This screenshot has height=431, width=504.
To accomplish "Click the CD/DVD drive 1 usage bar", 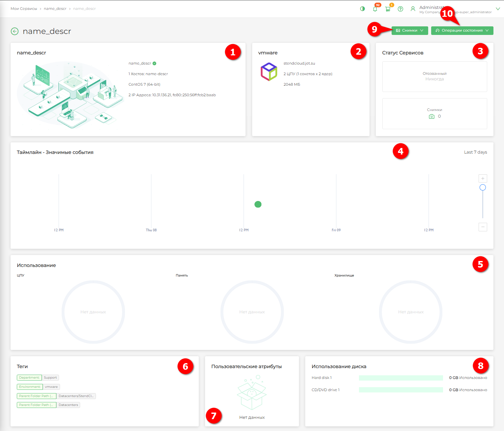I will coord(401,390).
